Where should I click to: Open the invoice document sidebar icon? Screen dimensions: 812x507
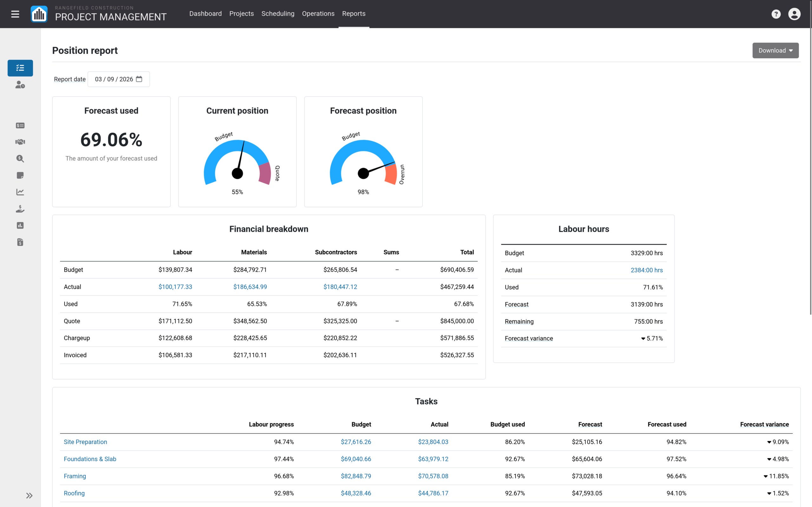click(x=20, y=242)
